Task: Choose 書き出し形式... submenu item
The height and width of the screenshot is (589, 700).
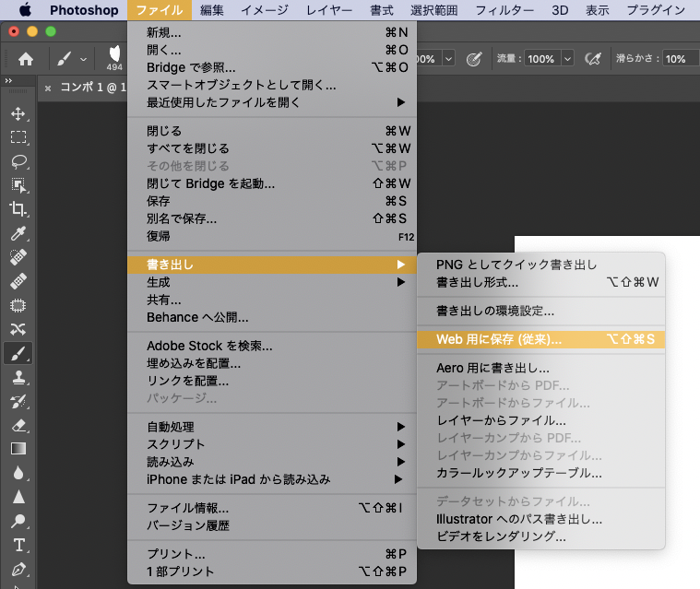Action: 541,282
